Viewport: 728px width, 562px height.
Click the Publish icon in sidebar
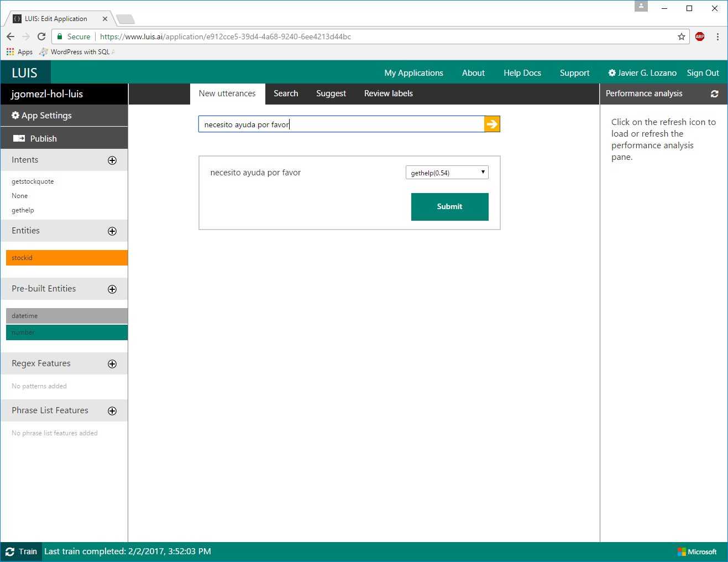pyautogui.click(x=19, y=138)
